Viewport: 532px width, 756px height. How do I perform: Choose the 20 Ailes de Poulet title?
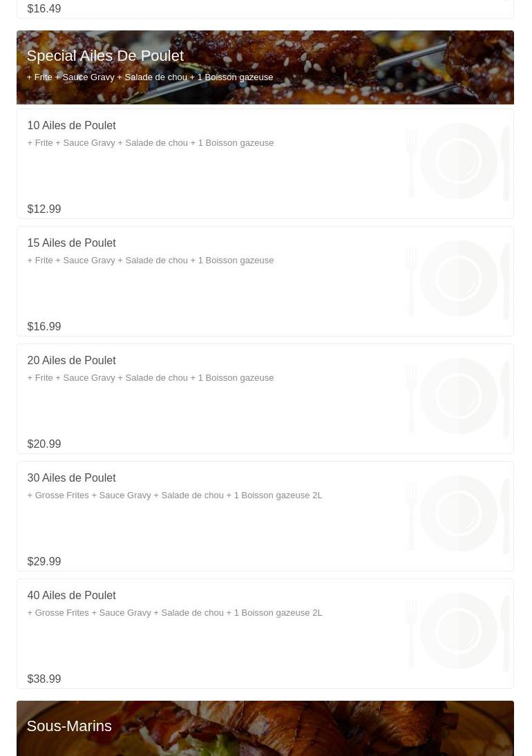71,361
